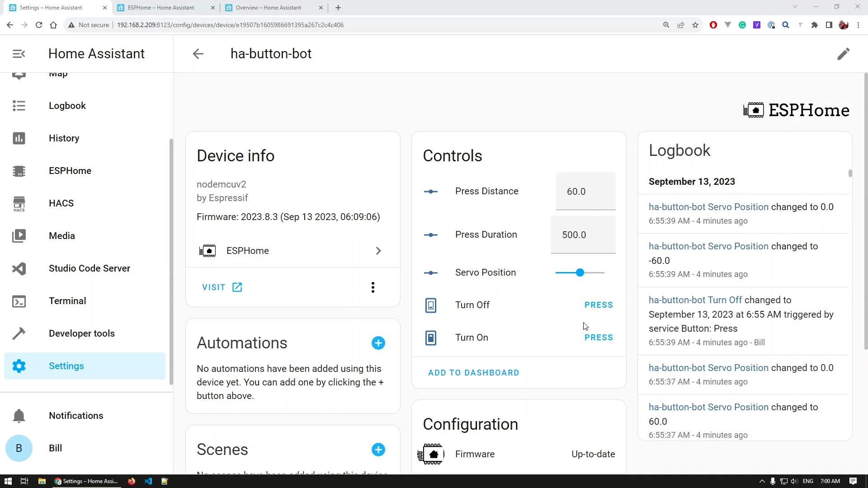Expand the ESPHome row in Device info
Viewport: 868px width, 488px height.
(x=378, y=251)
